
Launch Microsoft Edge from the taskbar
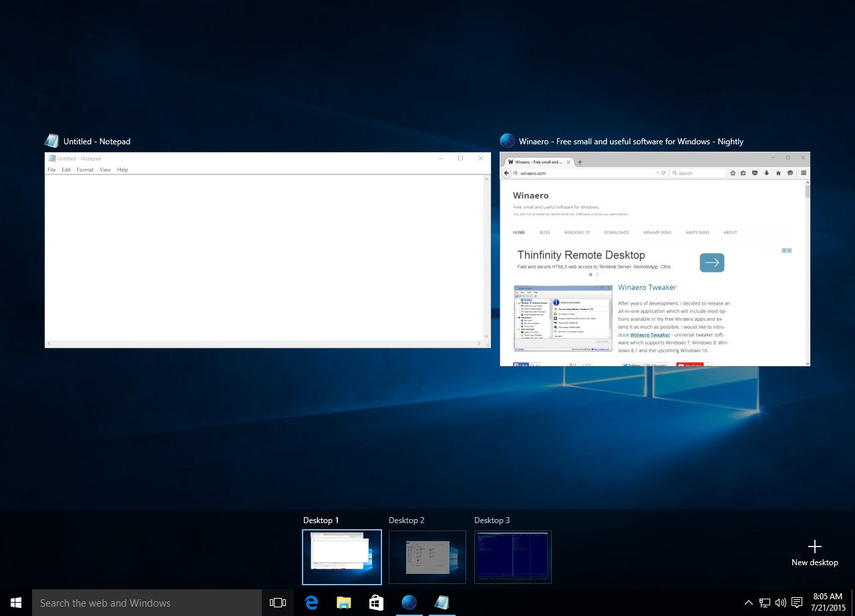[311, 603]
